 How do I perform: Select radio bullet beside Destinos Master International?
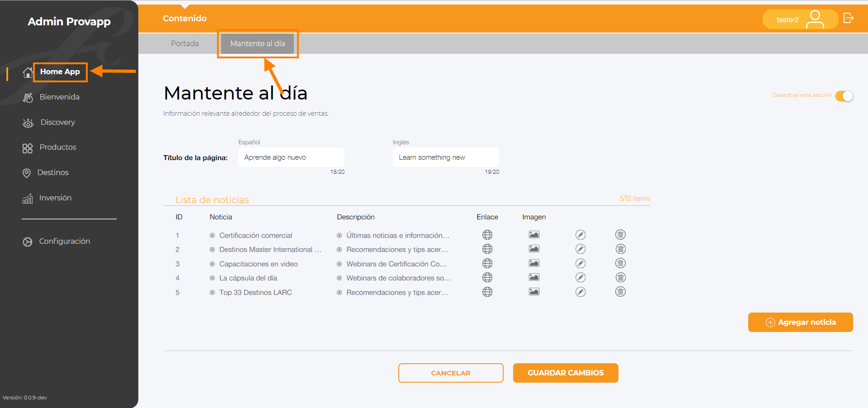click(x=212, y=250)
